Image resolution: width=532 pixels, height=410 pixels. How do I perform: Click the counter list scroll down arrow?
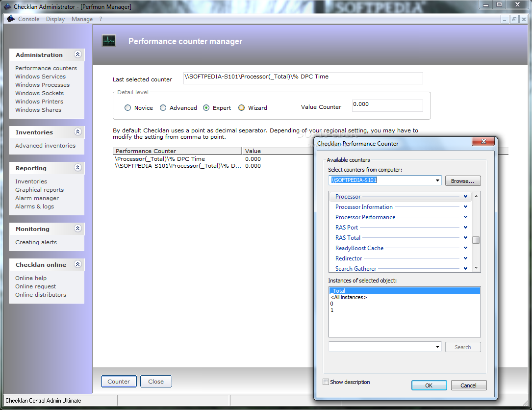click(x=476, y=268)
